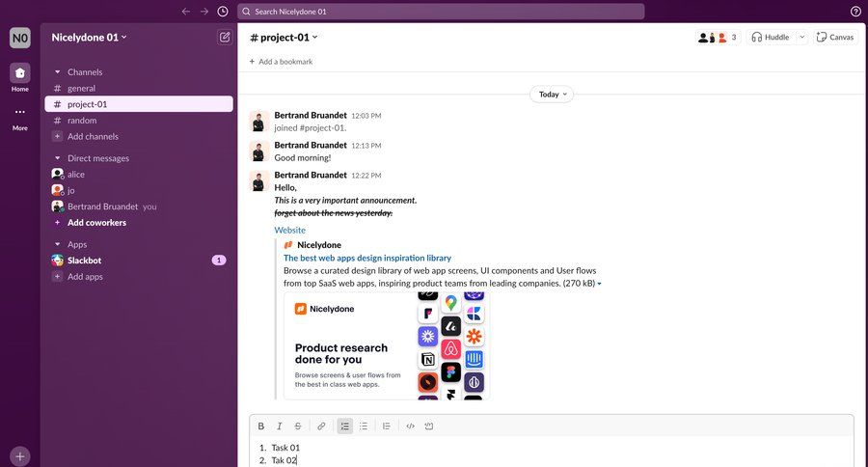
Task: Toggle strikethrough formatting in composer
Action: tap(298, 426)
